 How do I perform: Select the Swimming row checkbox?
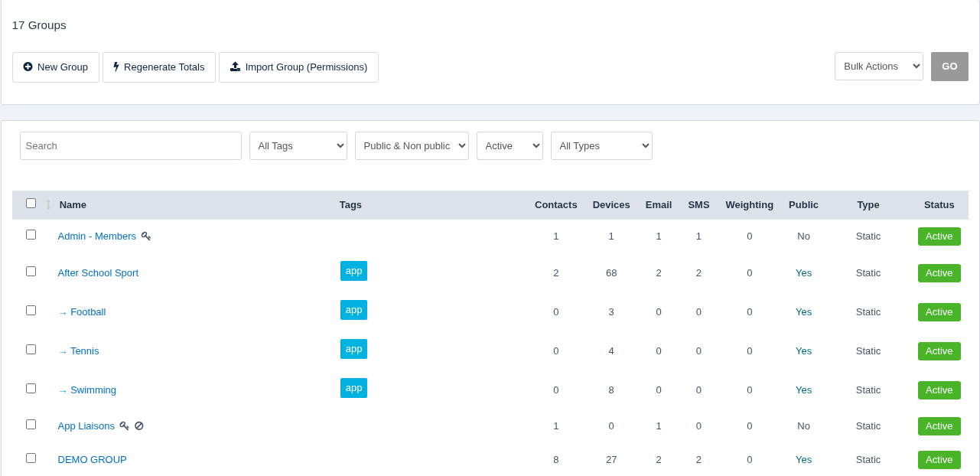[31, 389]
